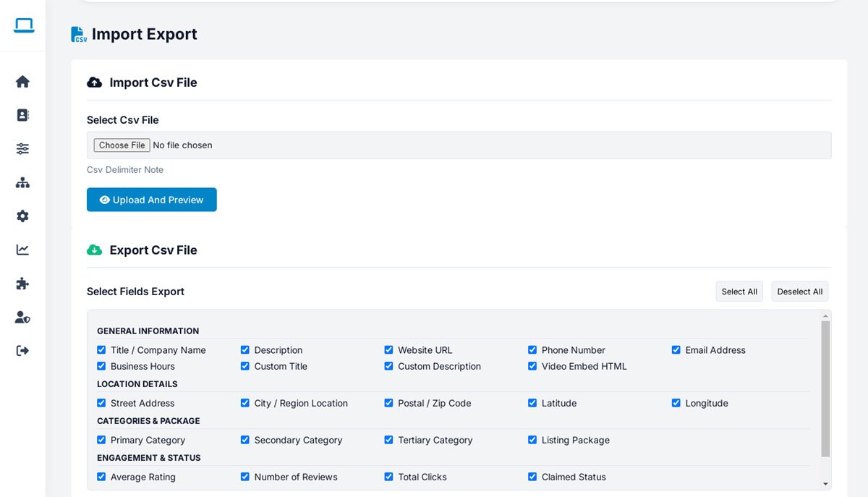This screenshot has height=497, width=868.
Task: Click the CATEGORIES & PACKAGE section heading
Action: pos(148,421)
